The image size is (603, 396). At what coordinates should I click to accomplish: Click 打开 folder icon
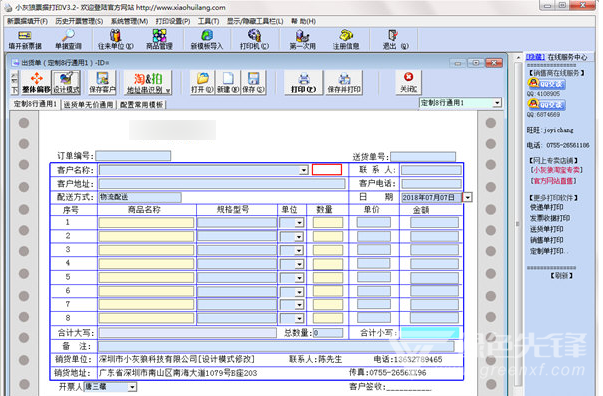click(x=202, y=83)
